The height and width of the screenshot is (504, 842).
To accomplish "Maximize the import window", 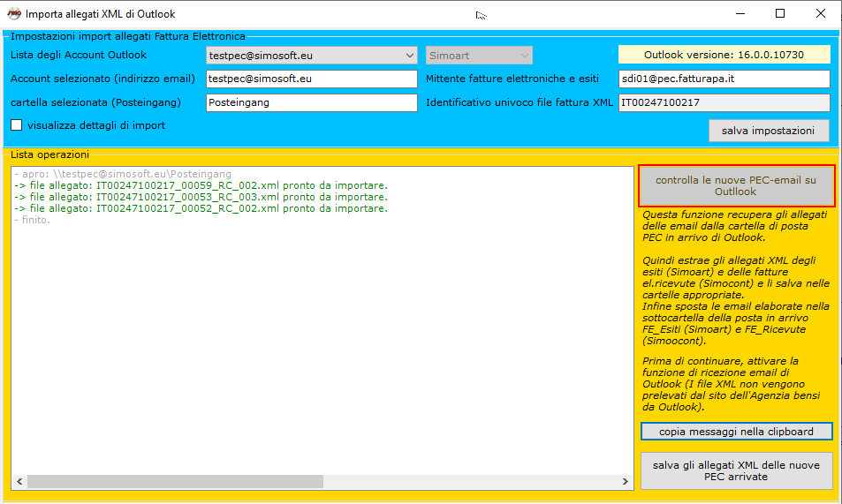I will point(780,14).
